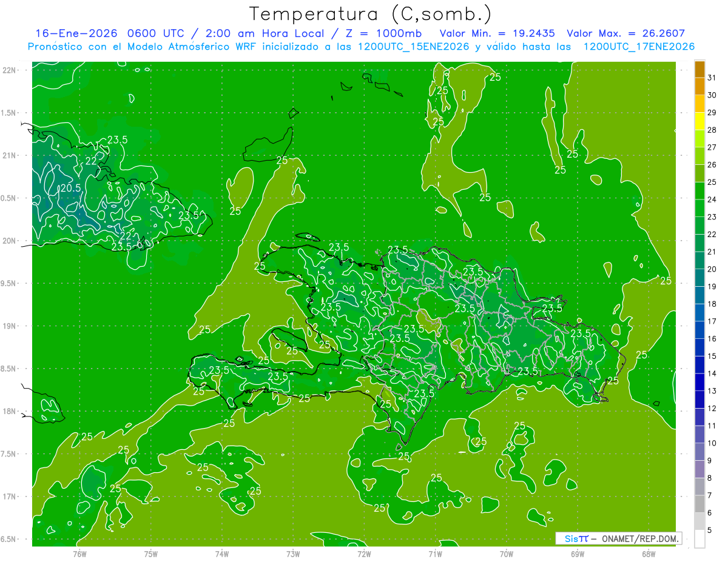Click the "12" label on the color scale
Screen dimensions: 728x562
click(712, 408)
